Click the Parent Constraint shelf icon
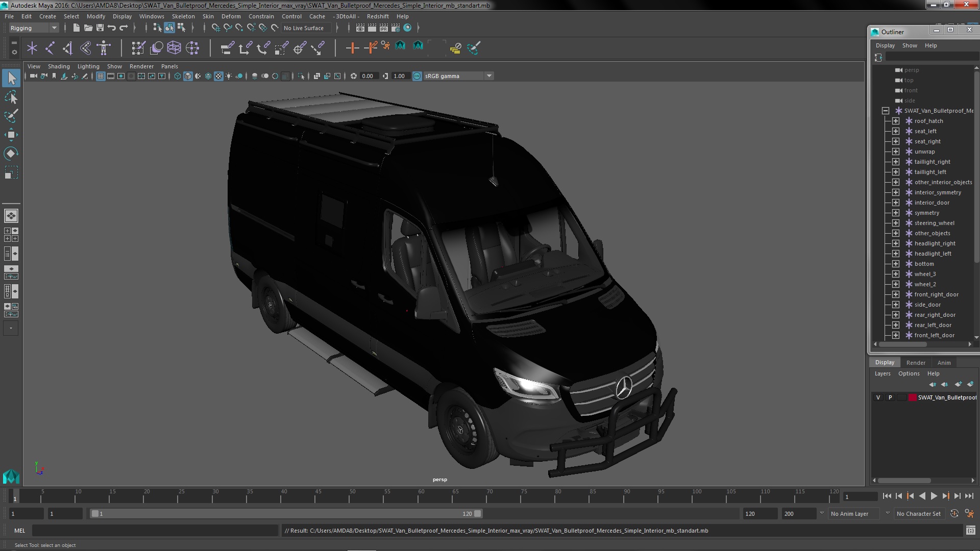The height and width of the screenshot is (551, 980). pyautogui.click(x=227, y=48)
